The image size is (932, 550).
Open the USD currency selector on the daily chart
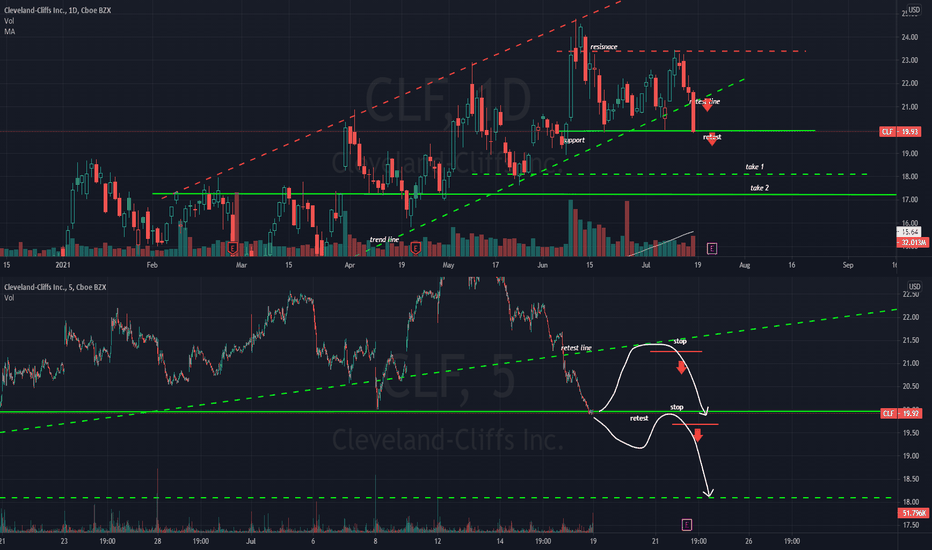(x=914, y=10)
